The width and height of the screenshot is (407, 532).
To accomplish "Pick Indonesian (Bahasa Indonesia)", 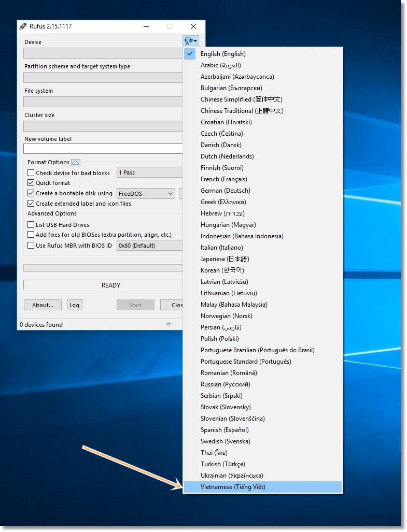I will (263, 236).
